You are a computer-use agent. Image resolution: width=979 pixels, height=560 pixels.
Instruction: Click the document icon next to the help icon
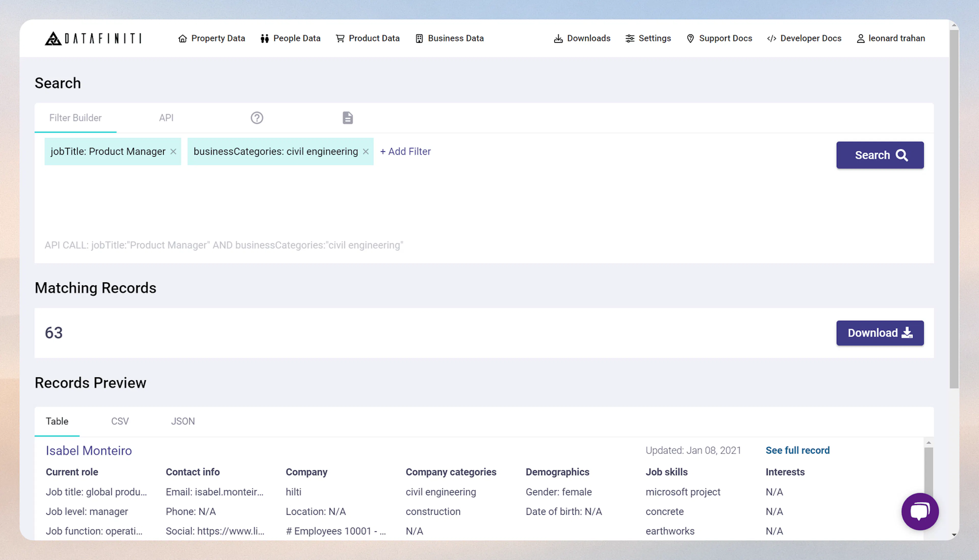click(x=347, y=118)
